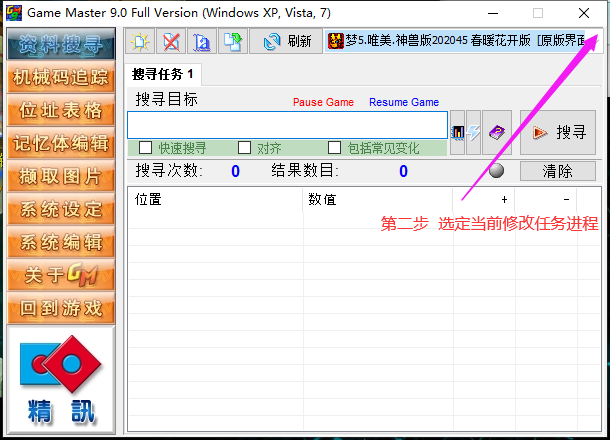Open the 撷取图片 capture picture panel
610x440 pixels.
point(61,176)
